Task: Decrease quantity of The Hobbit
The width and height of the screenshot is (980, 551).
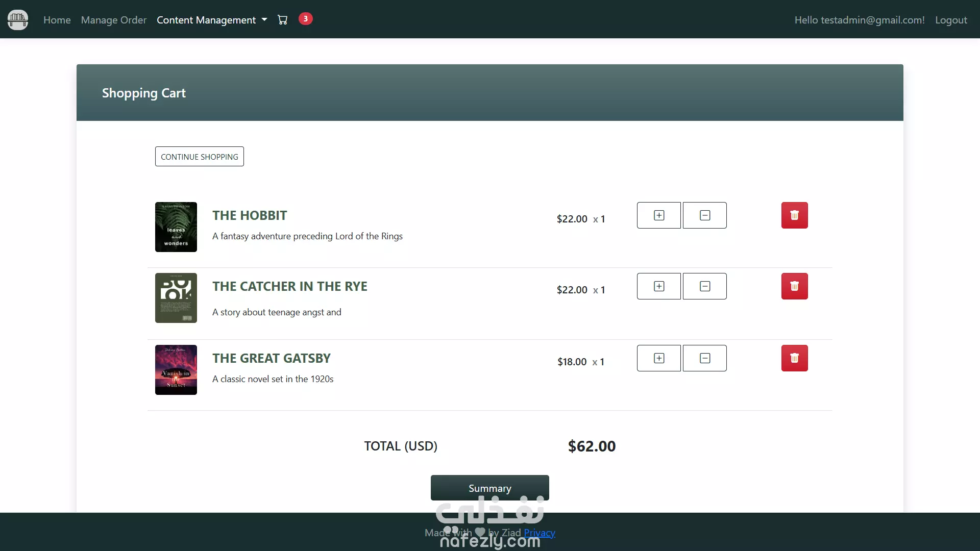Action: (704, 215)
